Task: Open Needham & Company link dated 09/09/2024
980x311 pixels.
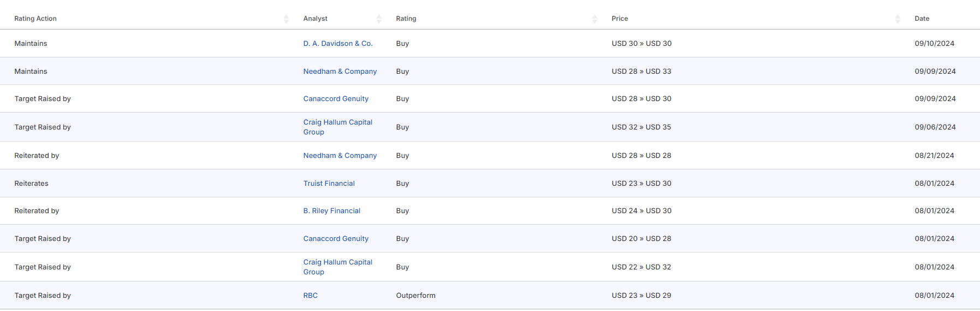Action: pyautogui.click(x=340, y=71)
